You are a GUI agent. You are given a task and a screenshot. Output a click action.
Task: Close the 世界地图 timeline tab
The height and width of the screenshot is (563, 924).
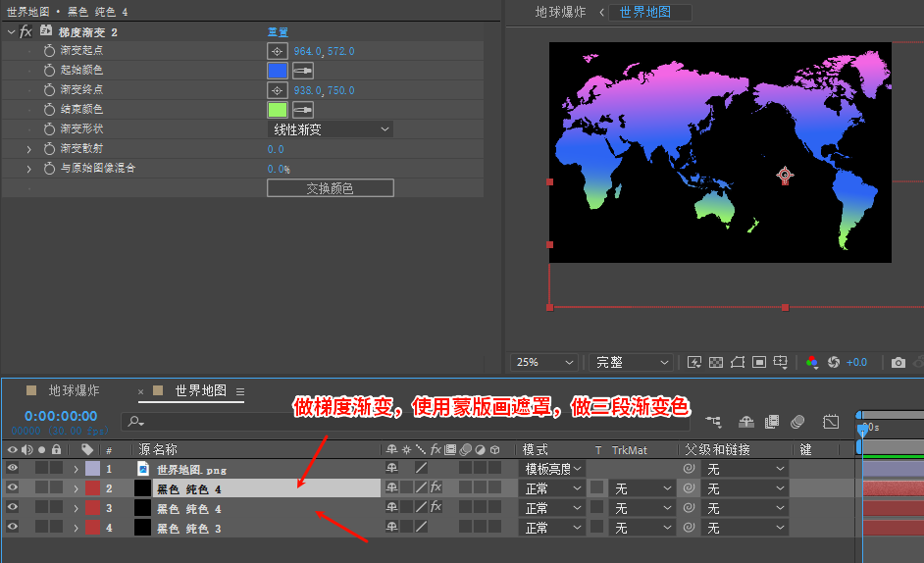click(x=141, y=391)
